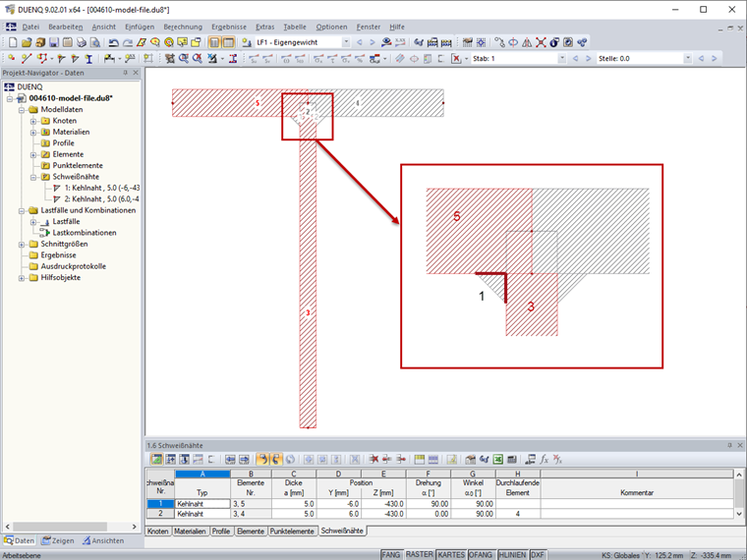
Task: Open print preview magnifier page icon
Action: (x=95, y=42)
